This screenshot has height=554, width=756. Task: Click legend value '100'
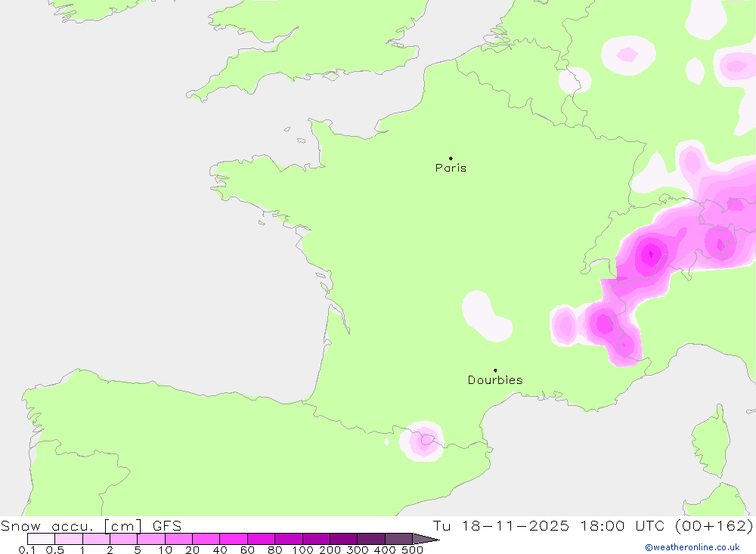point(303,549)
